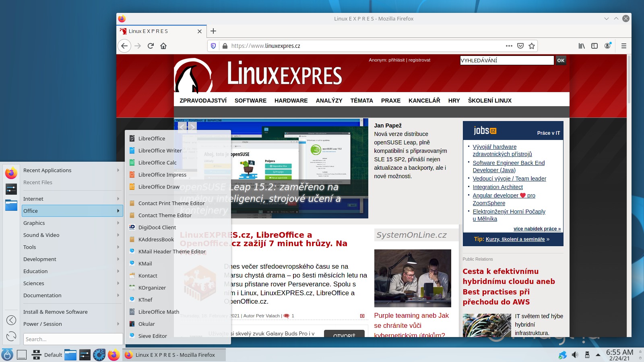Click více nabídek práce link

coord(537,229)
